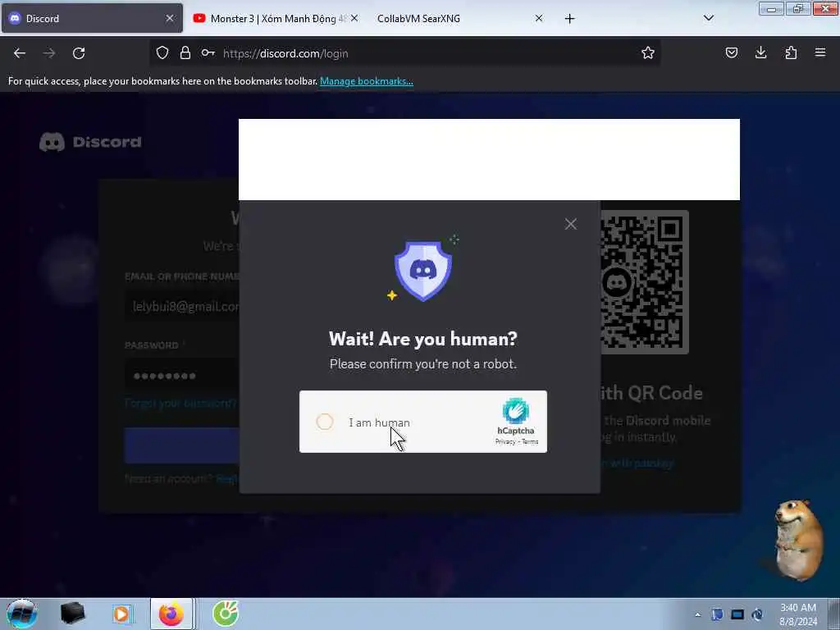Open hCaptcha Privacy link
The image size is (840, 630).
pos(505,442)
